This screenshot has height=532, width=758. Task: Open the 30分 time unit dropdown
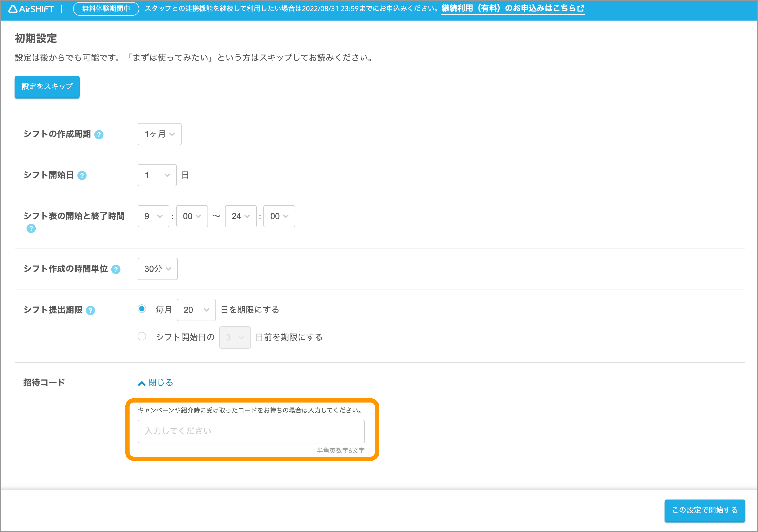coord(158,269)
